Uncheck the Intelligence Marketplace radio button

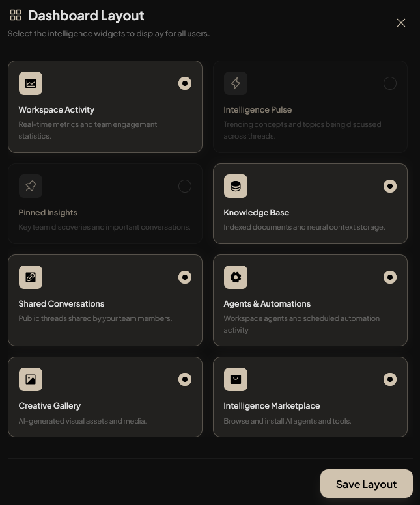[390, 379]
